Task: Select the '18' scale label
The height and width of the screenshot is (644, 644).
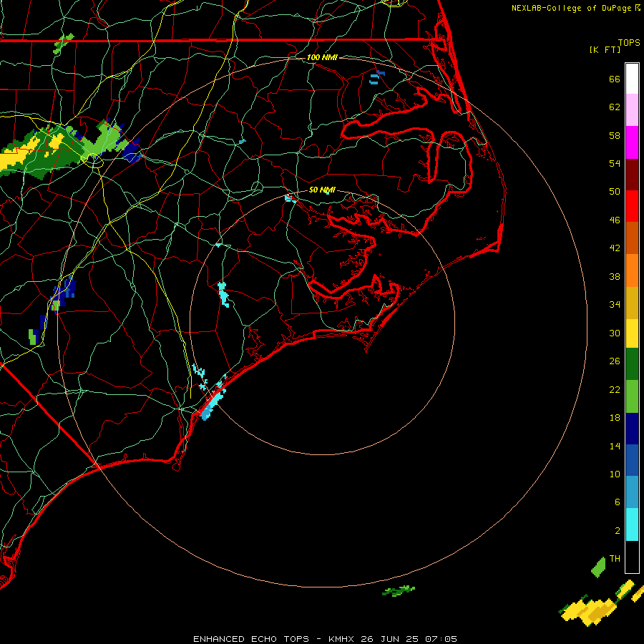Action: pyautogui.click(x=615, y=418)
